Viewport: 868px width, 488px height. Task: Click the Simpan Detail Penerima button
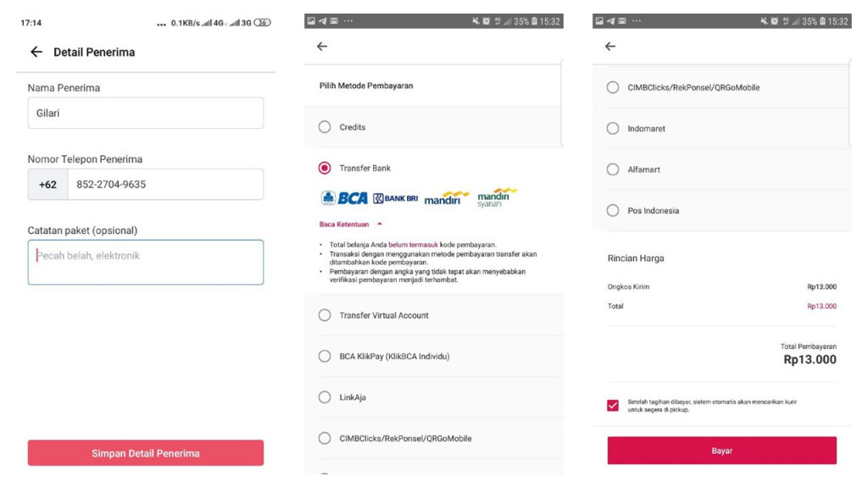click(146, 453)
